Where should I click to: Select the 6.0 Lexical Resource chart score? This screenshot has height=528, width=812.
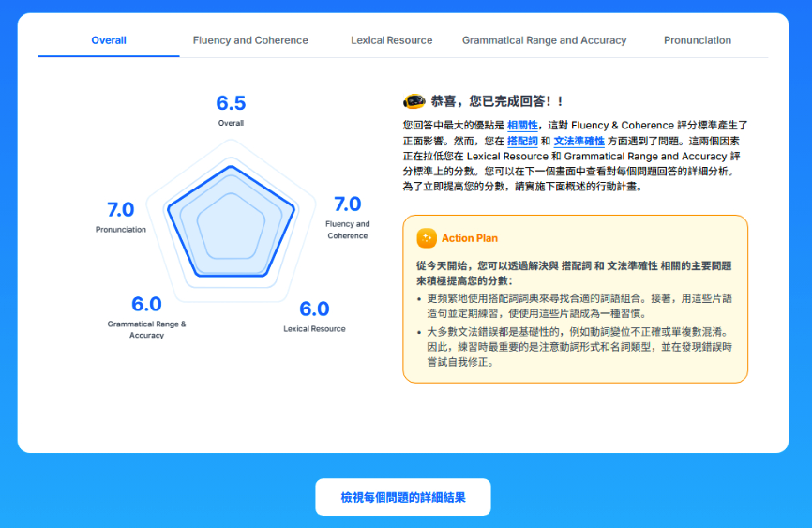314,309
